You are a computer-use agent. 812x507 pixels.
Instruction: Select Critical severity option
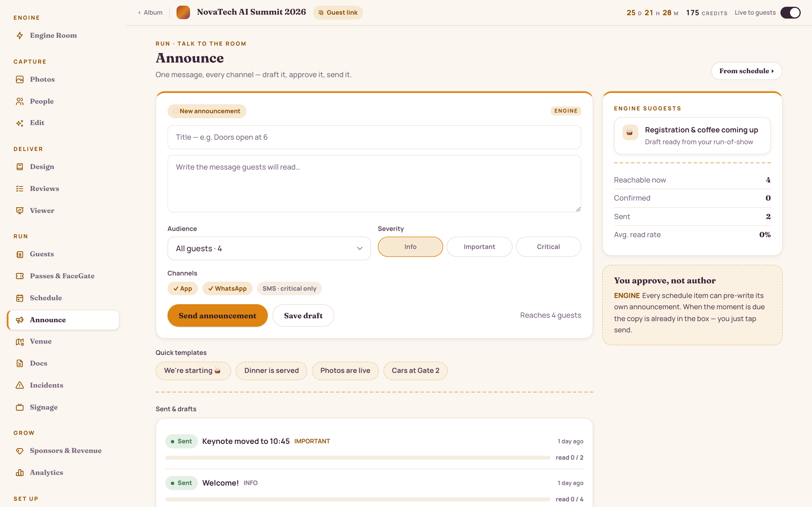coord(548,247)
